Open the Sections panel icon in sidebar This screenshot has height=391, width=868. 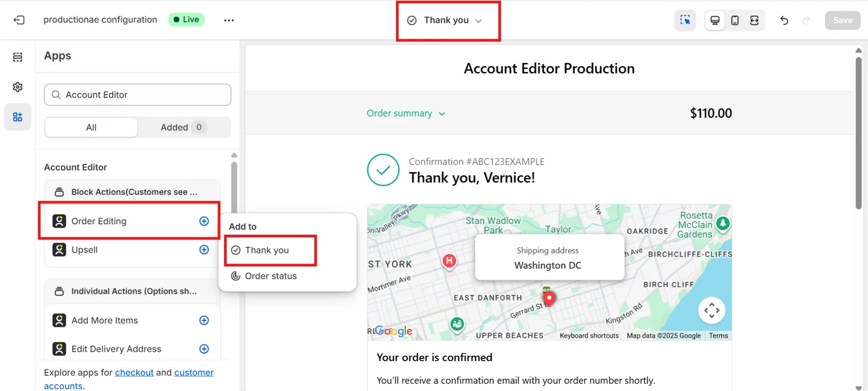point(18,57)
